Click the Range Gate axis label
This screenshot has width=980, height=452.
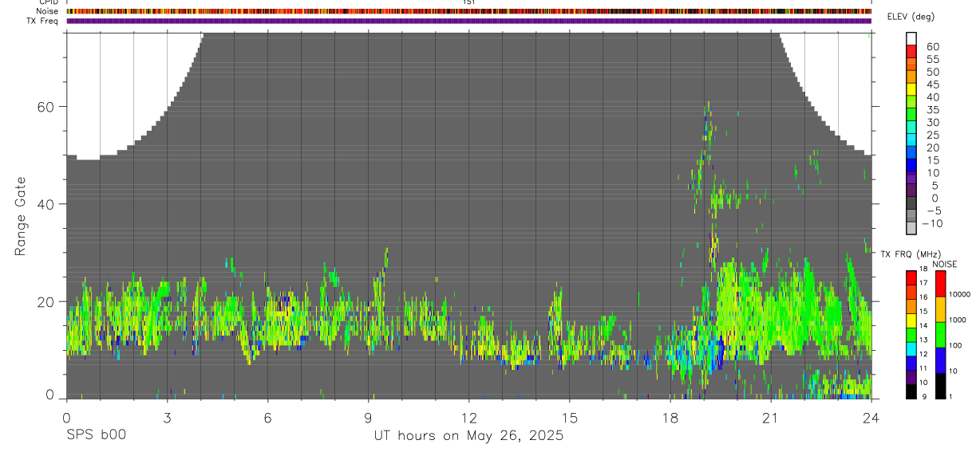coord(20,216)
